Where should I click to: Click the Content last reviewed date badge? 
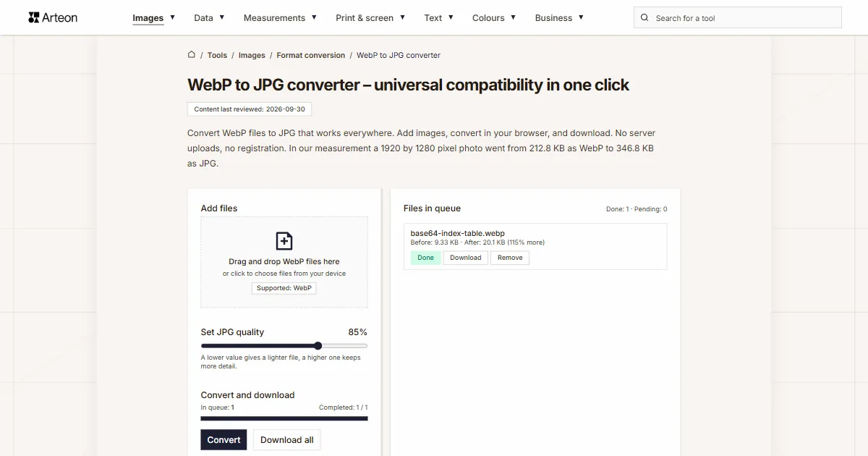250,109
